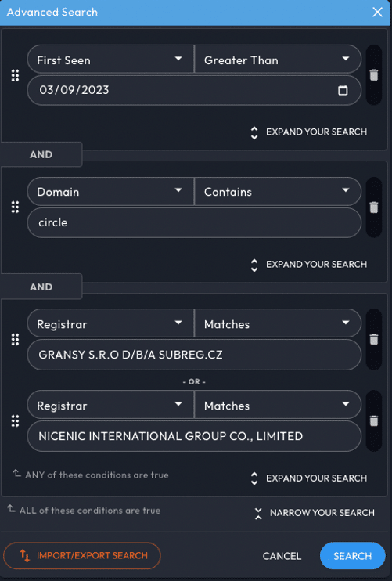Open the calendar picker in date field
The height and width of the screenshot is (581, 392).
[x=343, y=90]
